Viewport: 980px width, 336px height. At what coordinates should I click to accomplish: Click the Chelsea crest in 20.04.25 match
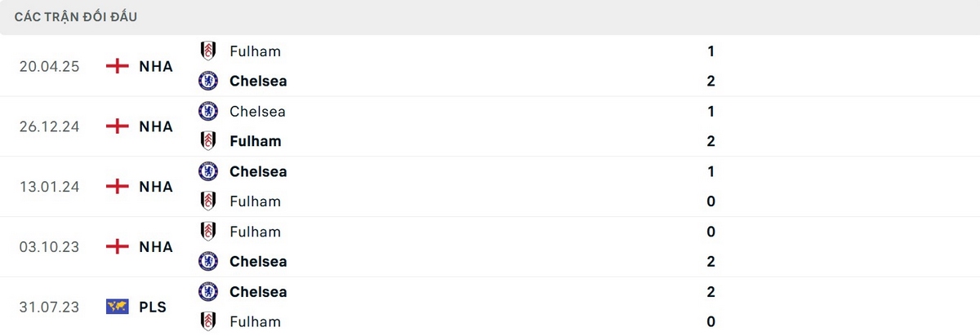pos(208,81)
